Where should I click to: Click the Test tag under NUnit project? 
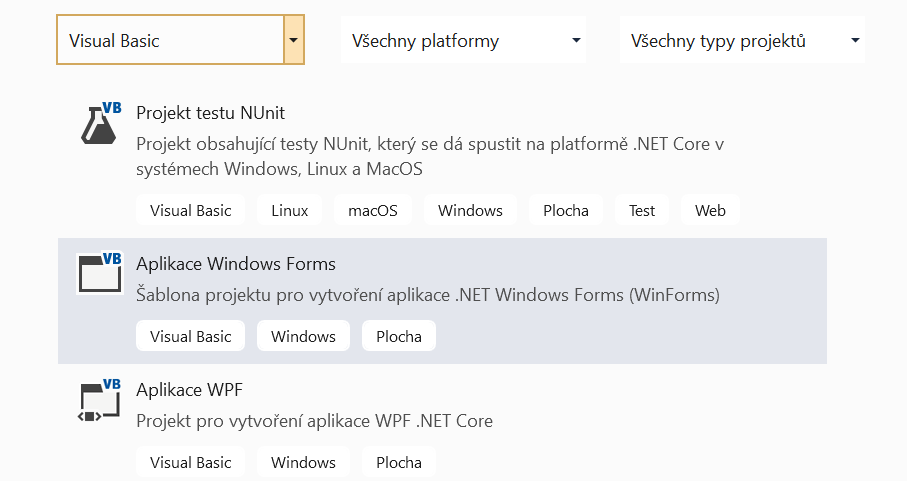coord(641,210)
